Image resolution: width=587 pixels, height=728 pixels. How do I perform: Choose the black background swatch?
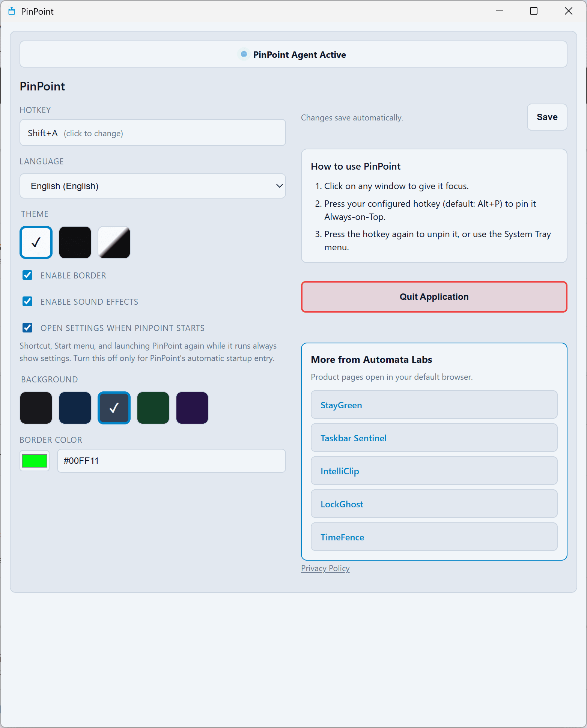pos(36,408)
